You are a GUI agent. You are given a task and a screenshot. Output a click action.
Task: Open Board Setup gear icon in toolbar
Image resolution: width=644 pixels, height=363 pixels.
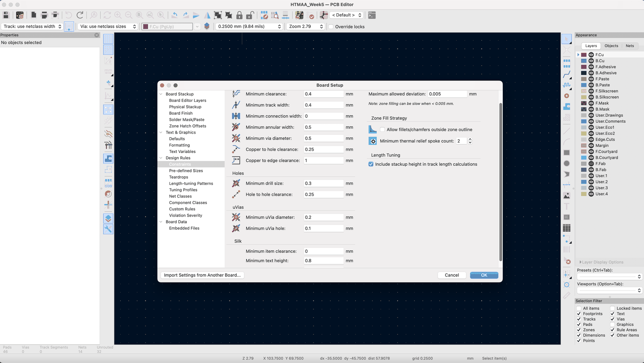(20, 15)
